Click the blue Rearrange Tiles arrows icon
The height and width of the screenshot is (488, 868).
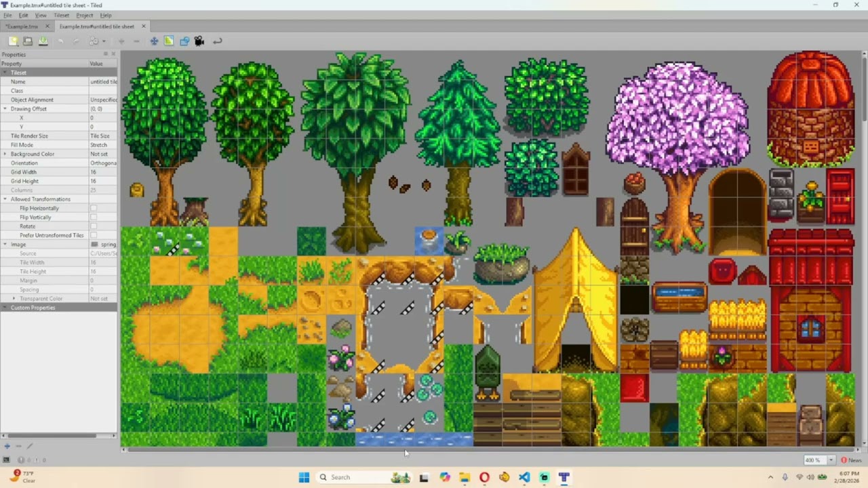coord(154,41)
